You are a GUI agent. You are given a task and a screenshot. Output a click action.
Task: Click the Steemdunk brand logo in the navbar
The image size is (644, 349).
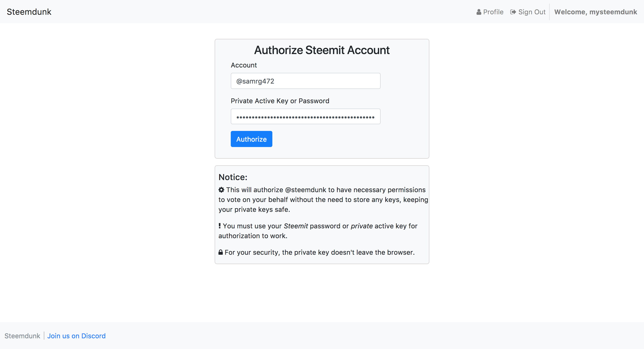29,12
